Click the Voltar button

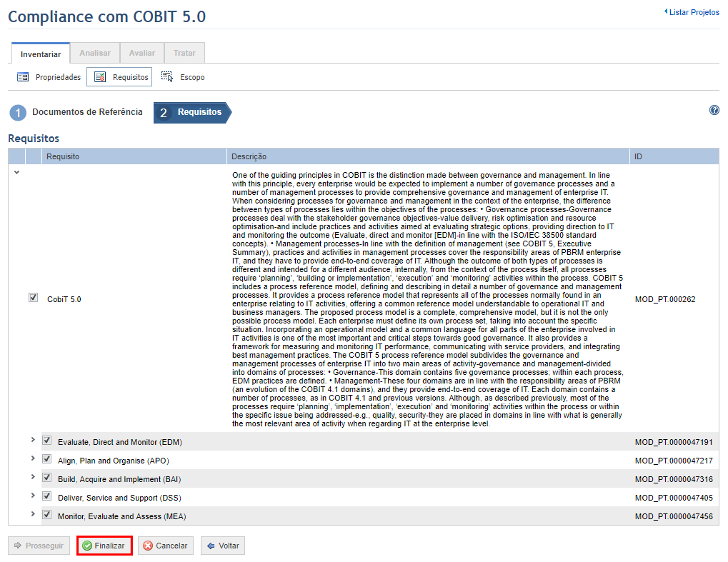pos(223,546)
